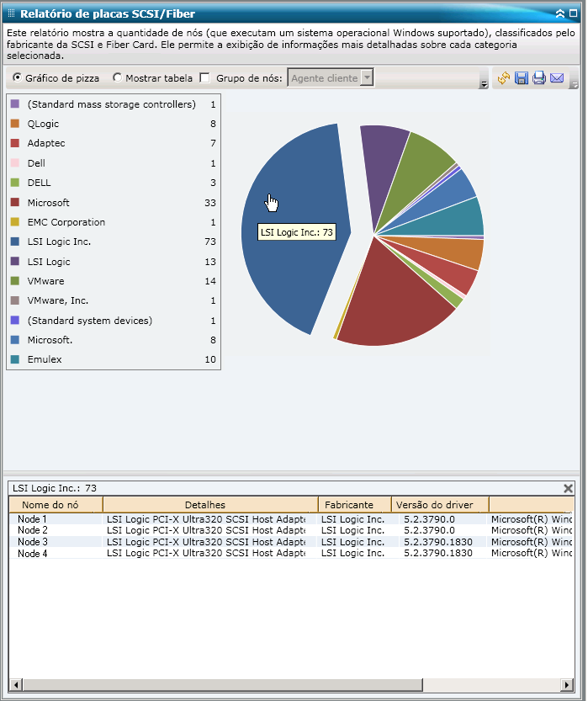Image resolution: width=588 pixels, height=701 pixels.
Task: Enable the Grupo de nós checkbox
Action: 204,77
